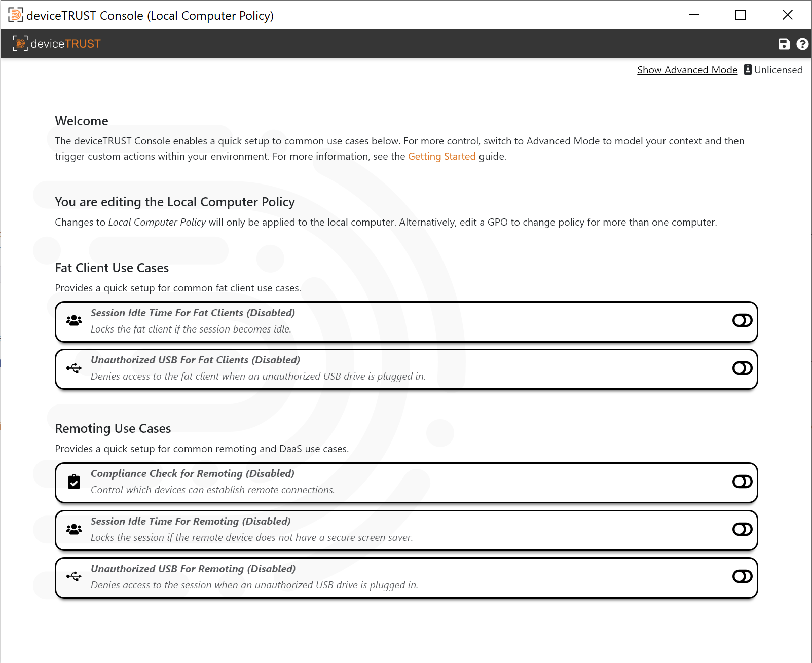Viewport: 812px width, 663px height.
Task: Click the deviceTRUST icon in the title bar
Action: click(16, 15)
